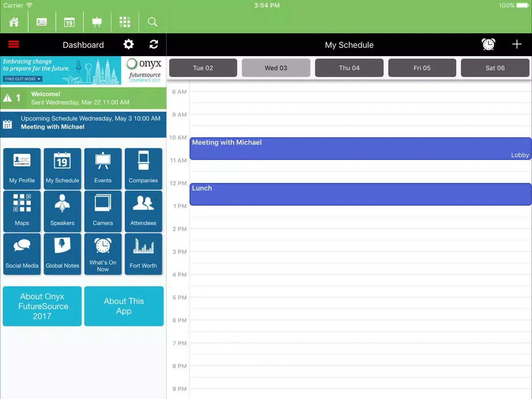The height and width of the screenshot is (399, 532).
Task: Open the red hamburger menu
Action: pyautogui.click(x=14, y=44)
